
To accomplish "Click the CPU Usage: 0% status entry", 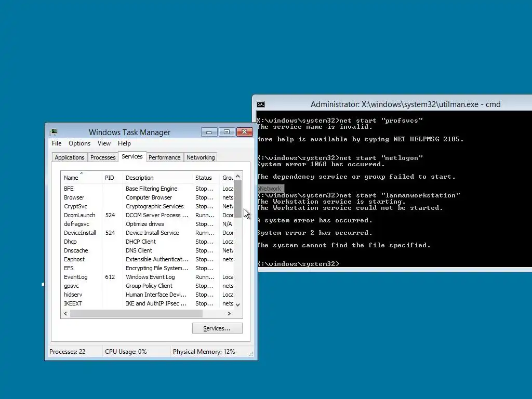I will pyautogui.click(x=126, y=352).
